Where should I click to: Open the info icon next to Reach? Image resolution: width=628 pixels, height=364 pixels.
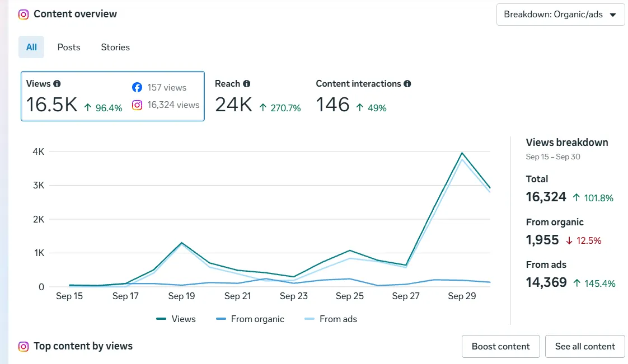point(247,84)
